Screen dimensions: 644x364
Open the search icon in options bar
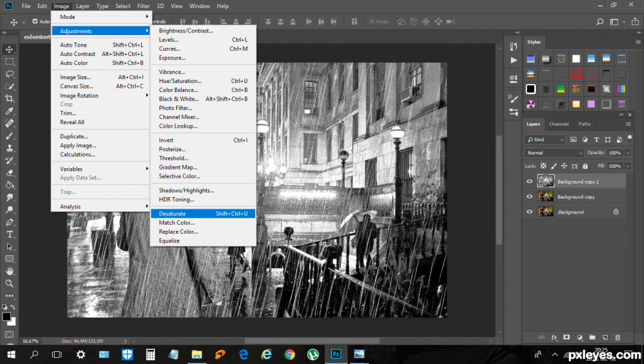(x=599, y=22)
